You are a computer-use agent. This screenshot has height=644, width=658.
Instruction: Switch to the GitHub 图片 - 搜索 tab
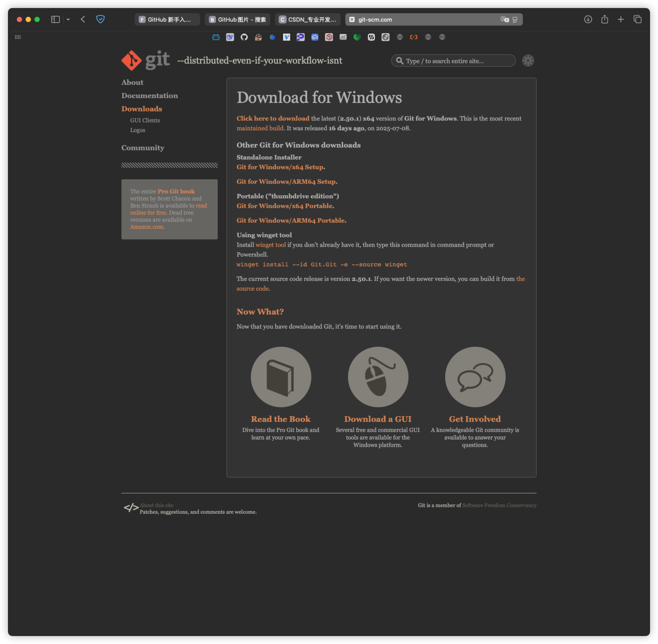click(238, 19)
